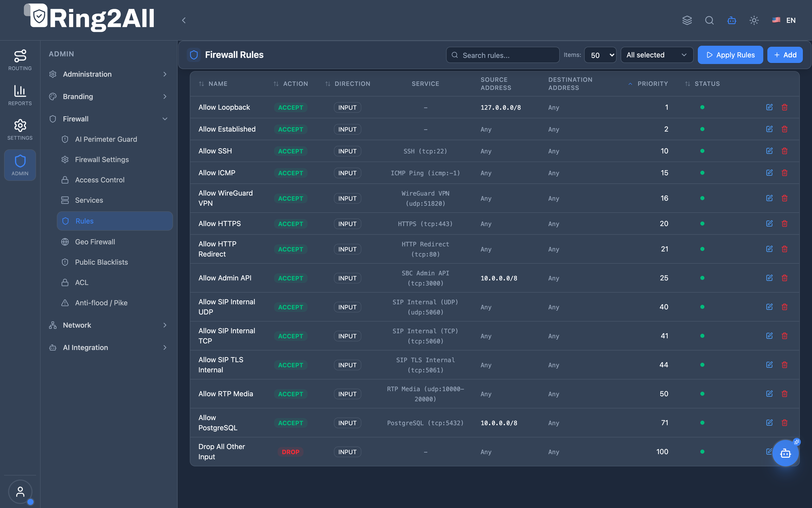The height and width of the screenshot is (508, 812).
Task: Edit the Allow HTTPS rule
Action: tap(769, 224)
